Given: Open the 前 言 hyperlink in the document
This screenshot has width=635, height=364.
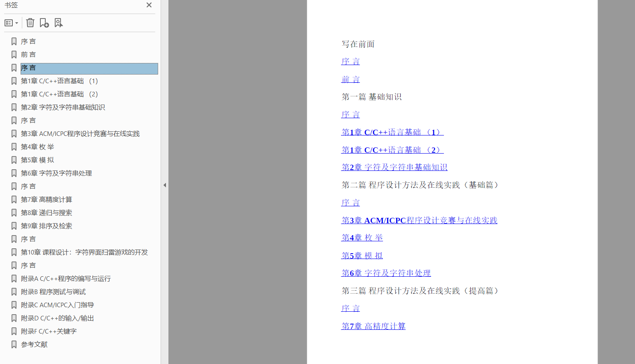Looking at the screenshot, I should (x=350, y=79).
